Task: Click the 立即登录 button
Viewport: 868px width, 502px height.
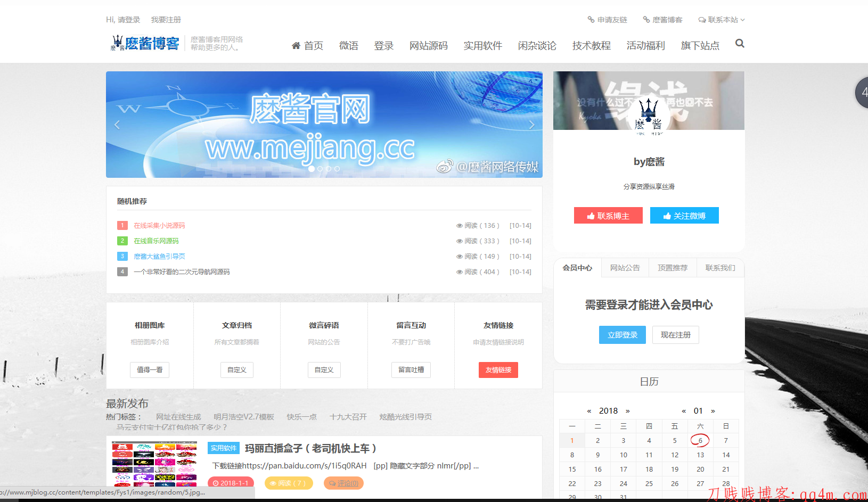Action: pos(623,335)
